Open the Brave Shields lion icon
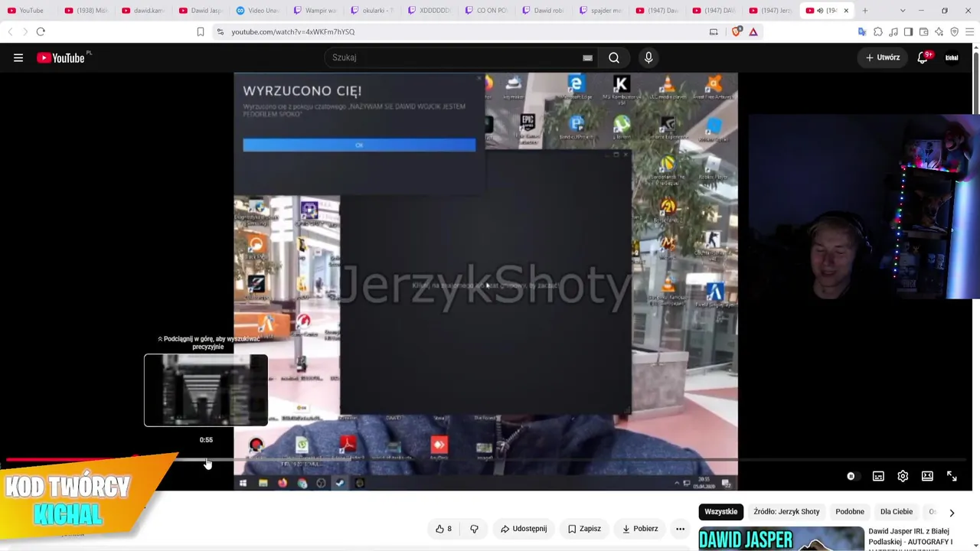 [x=737, y=31]
